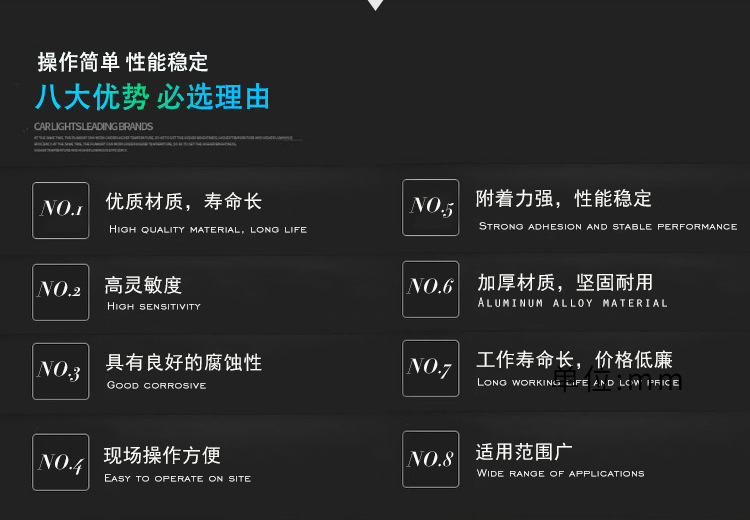Click the Good corrosive caption
This screenshot has height=520, width=750.
[x=157, y=385]
